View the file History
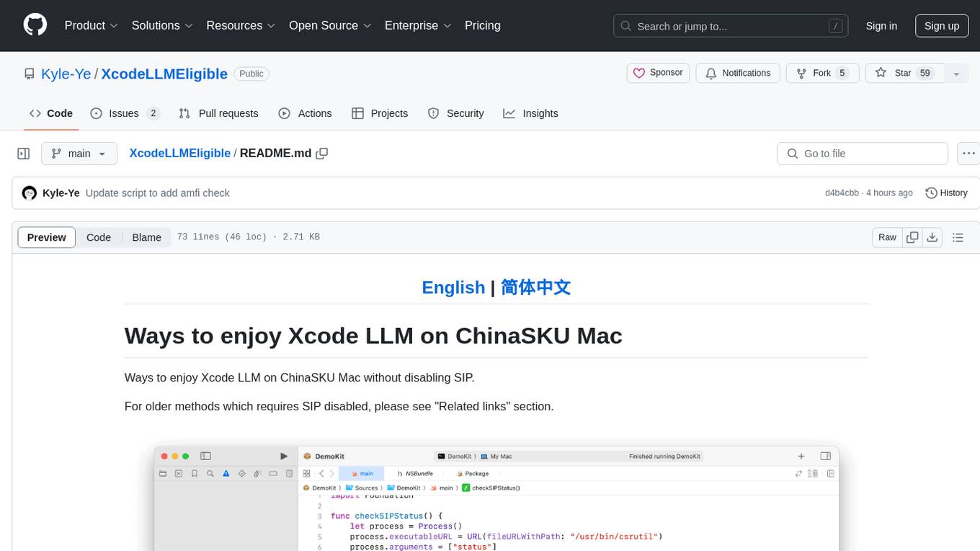Viewport: 980px width, 551px height. click(x=946, y=193)
